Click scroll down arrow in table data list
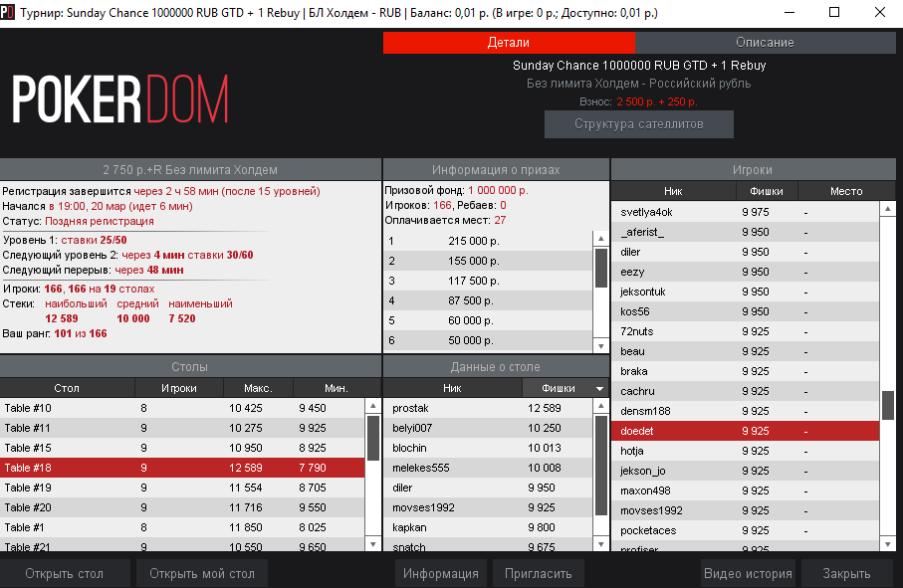The image size is (903, 588). click(600, 543)
